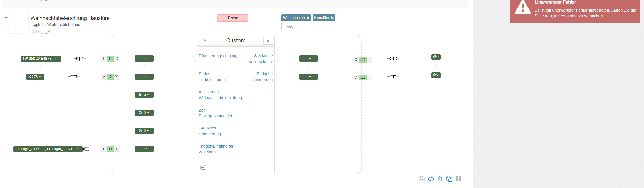Toggle the C send option of O2
This screenshot has width=644, height=188.
356,77
